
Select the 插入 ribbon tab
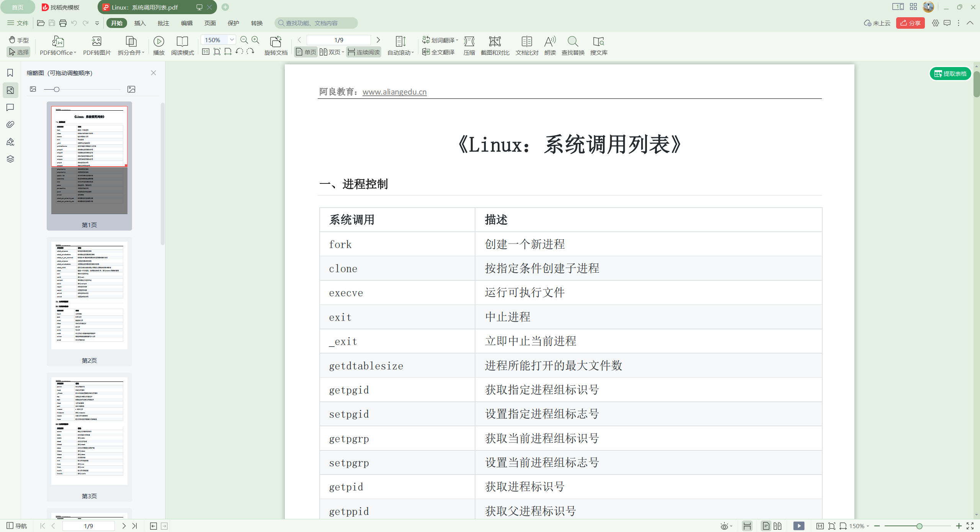click(x=140, y=23)
